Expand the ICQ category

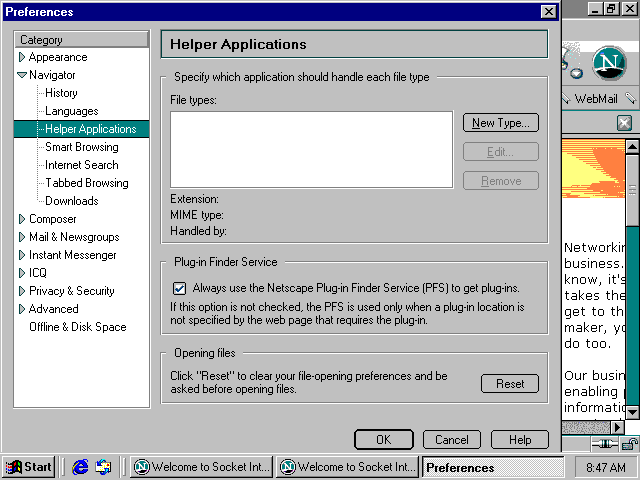pyautogui.click(x=22, y=273)
